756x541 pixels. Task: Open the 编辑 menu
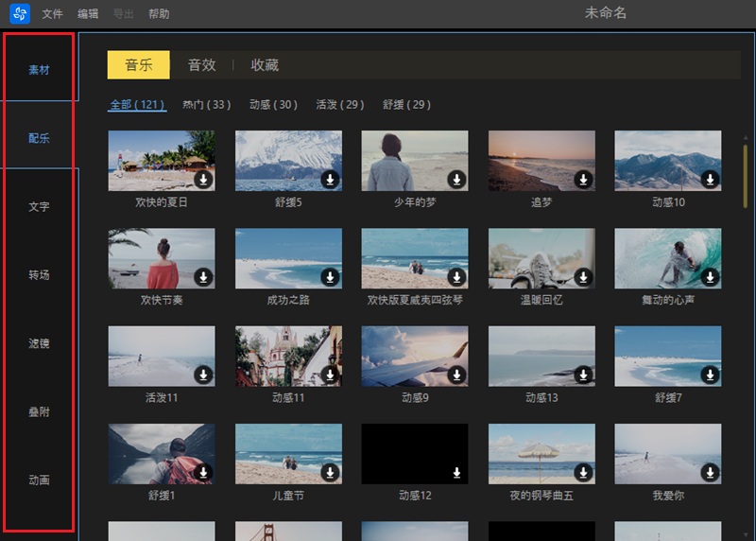tap(88, 14)
